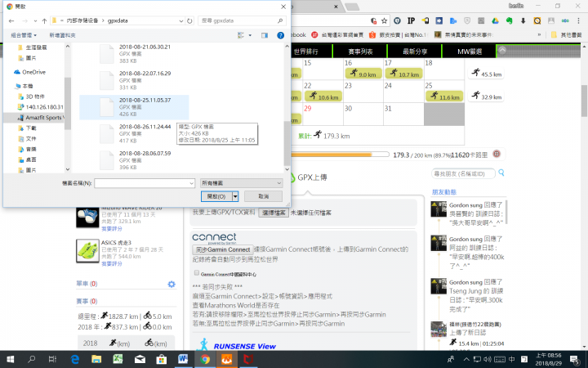588x368 pixels.
Task: Open the 開啟 button's split dropdown arrow
Action: click(x=235, y=196)
